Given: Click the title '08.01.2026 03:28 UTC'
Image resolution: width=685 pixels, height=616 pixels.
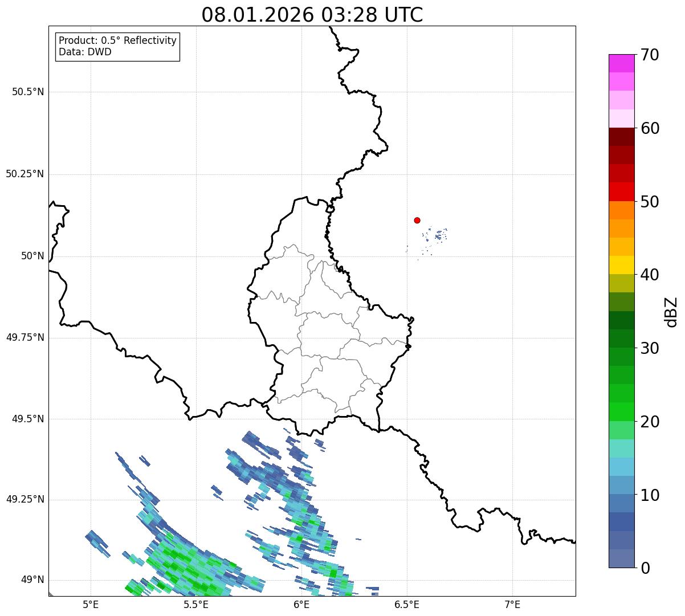Looking at the screenshot, I should point(312,14).
